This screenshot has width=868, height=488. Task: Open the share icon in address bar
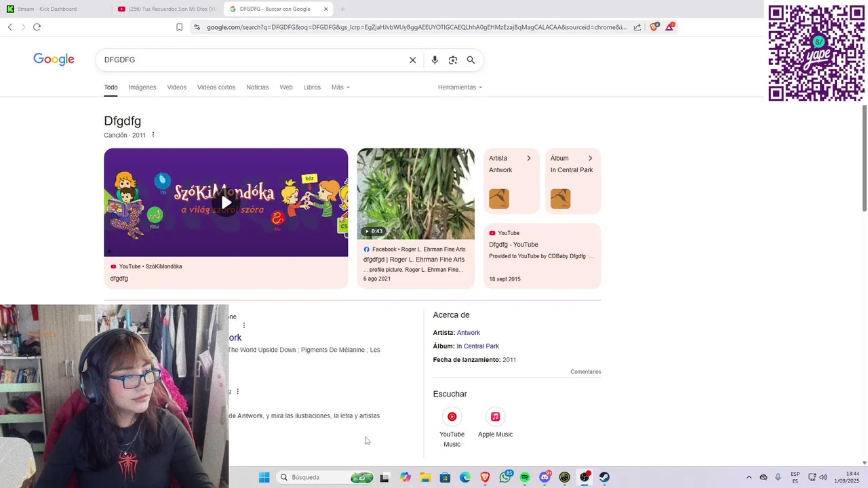click(x=637, y=27)
